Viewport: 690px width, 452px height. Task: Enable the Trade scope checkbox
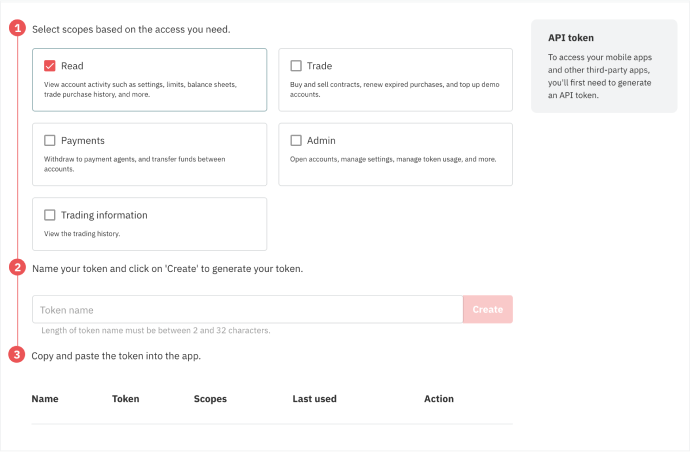click(x=296, y=66)
